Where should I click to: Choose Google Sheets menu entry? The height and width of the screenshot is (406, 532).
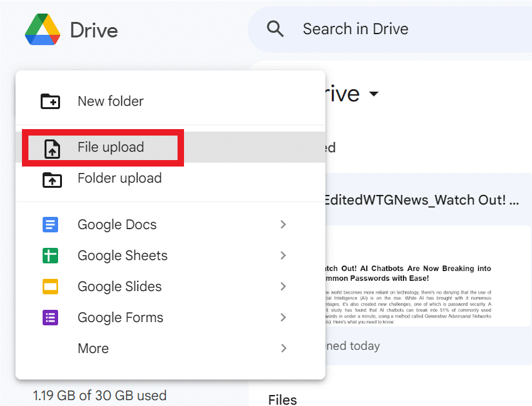[x=170, y=256]
